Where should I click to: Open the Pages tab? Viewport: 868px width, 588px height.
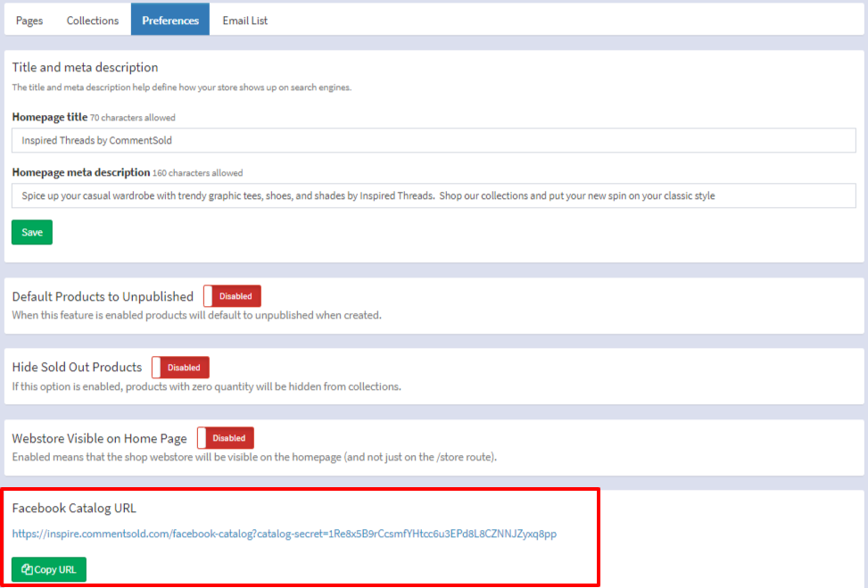click(x=29, y=20)
